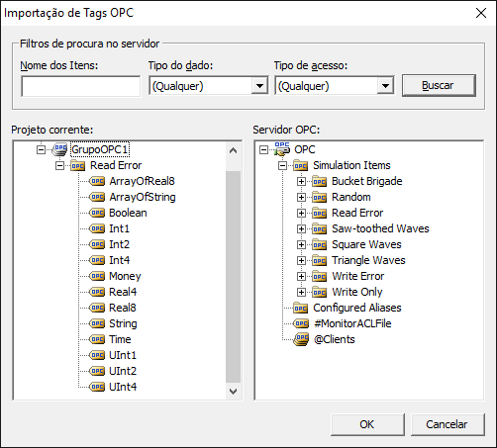Click the @Clients stacked tags icon
The width and height of the screenshot is (497, 448).
(x=301, y=339)
